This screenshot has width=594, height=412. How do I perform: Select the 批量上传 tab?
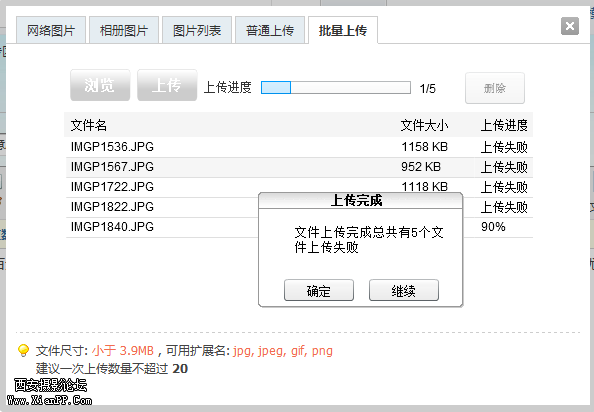pyautogui.click(x=343, y=30)
